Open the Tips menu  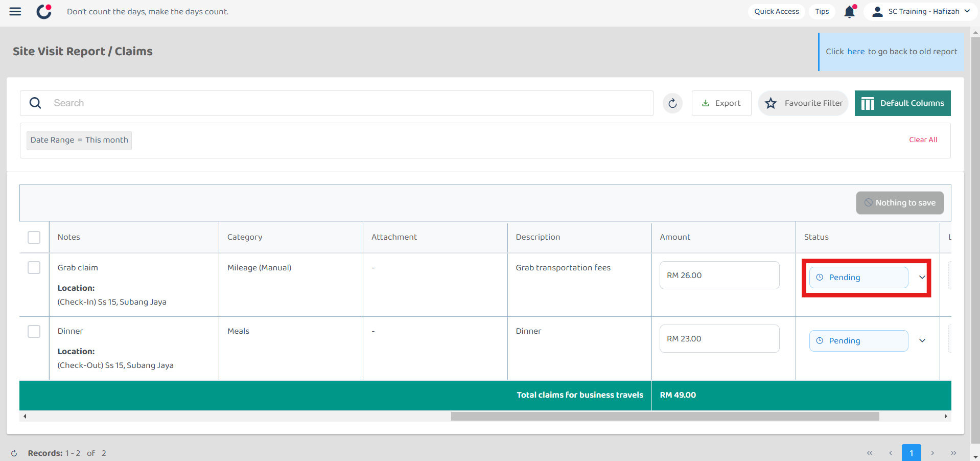coord(822,11)
